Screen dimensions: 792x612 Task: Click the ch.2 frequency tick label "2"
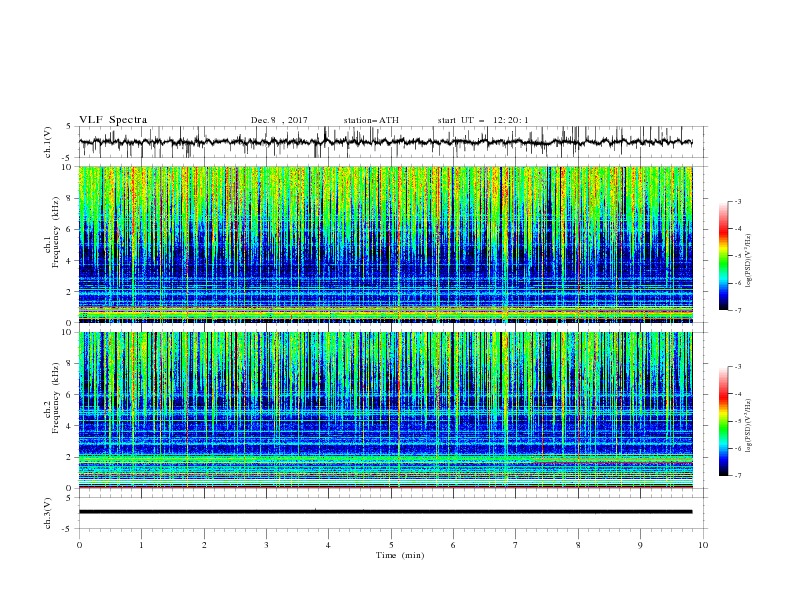click(69, 457)
